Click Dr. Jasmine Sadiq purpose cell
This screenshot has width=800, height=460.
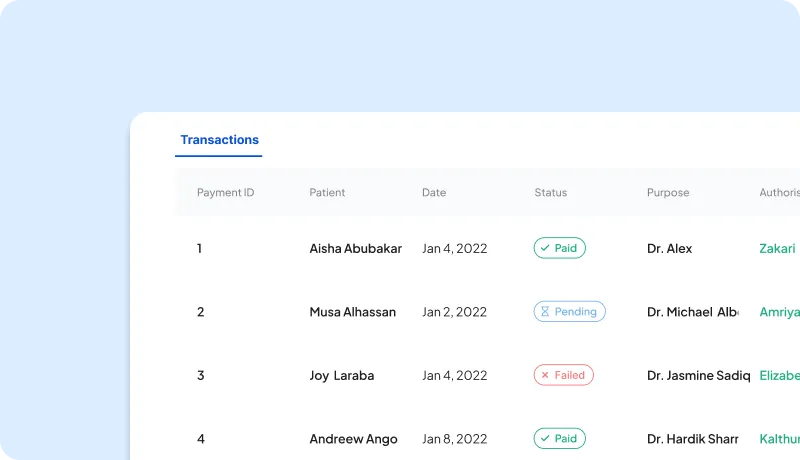coord(697,376)
